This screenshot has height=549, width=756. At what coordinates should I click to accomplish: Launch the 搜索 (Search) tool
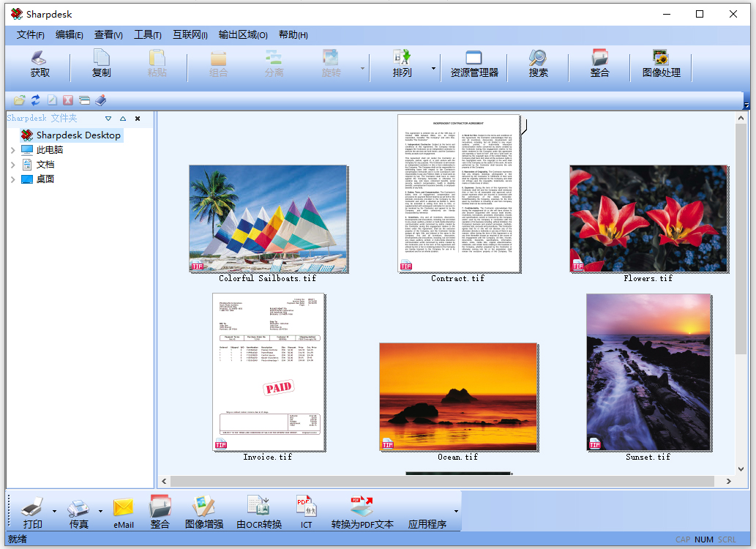(x=538, y=63)
